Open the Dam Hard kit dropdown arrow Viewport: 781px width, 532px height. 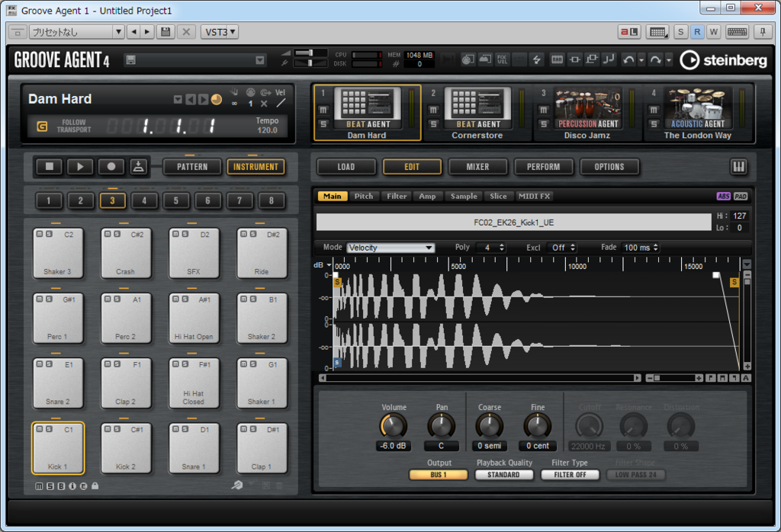[x=177, y=100]
